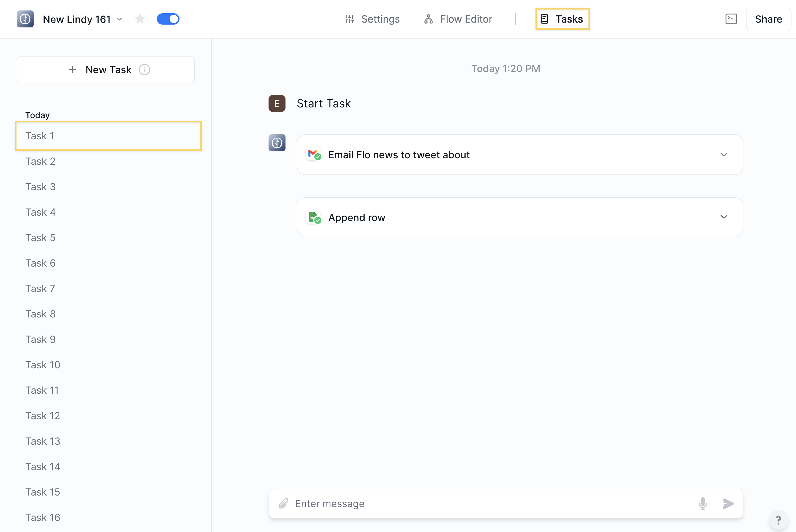
Task: Expand the Append row step
Action: click(724, 217)
